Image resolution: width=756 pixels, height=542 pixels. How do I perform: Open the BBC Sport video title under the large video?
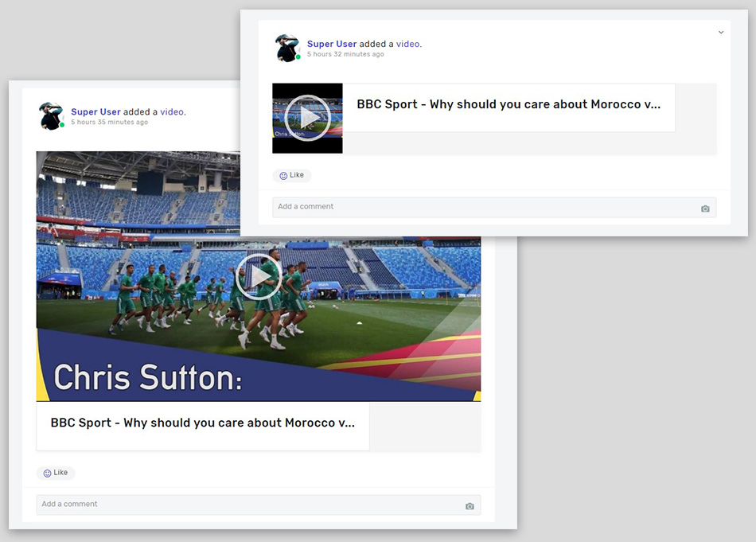(202, 423)
